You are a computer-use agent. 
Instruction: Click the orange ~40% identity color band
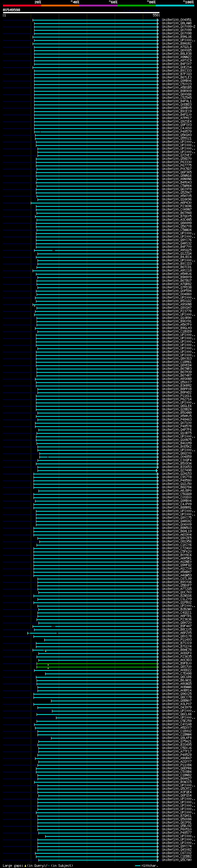[60, 6]
